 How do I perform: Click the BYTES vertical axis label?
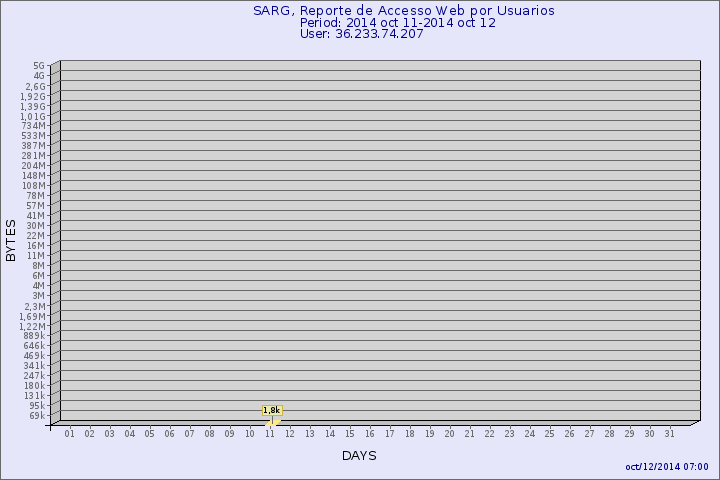[x=11, y=241]
